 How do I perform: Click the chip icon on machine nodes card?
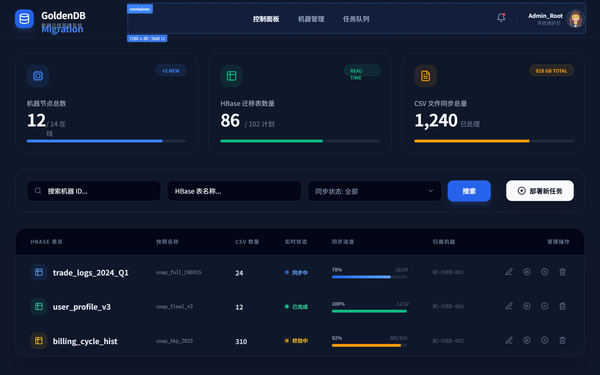click(38, 76)
